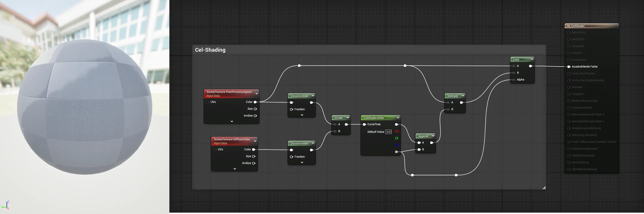Click the Normale pin on M_CelShader node
The image size is (644, 214).
pyautogui.click(x=569, y=87)
